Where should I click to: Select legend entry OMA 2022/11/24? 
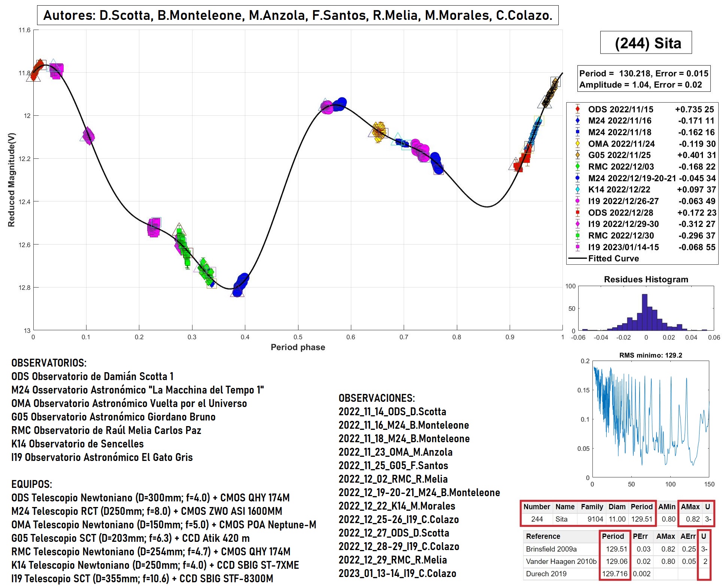coord(642,144)
